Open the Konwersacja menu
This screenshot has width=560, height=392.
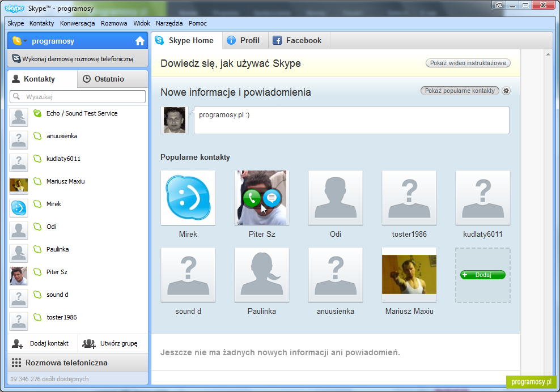(77, 23)
